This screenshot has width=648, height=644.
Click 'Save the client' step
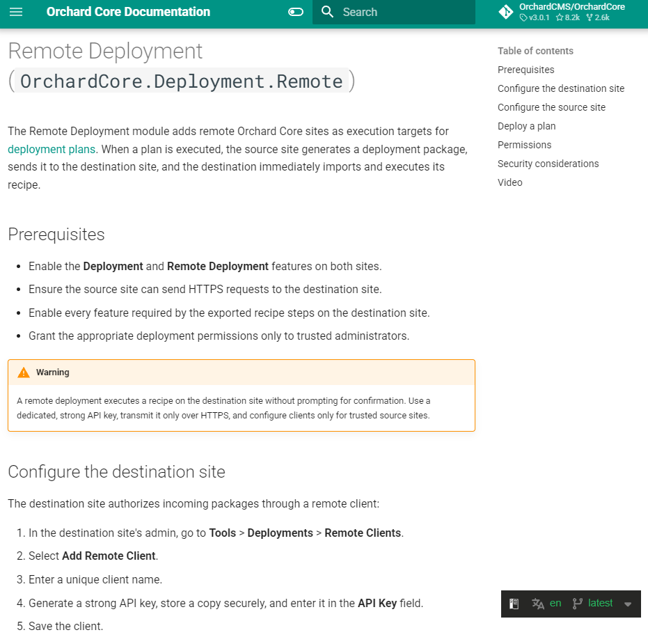[x=65, y=626]
